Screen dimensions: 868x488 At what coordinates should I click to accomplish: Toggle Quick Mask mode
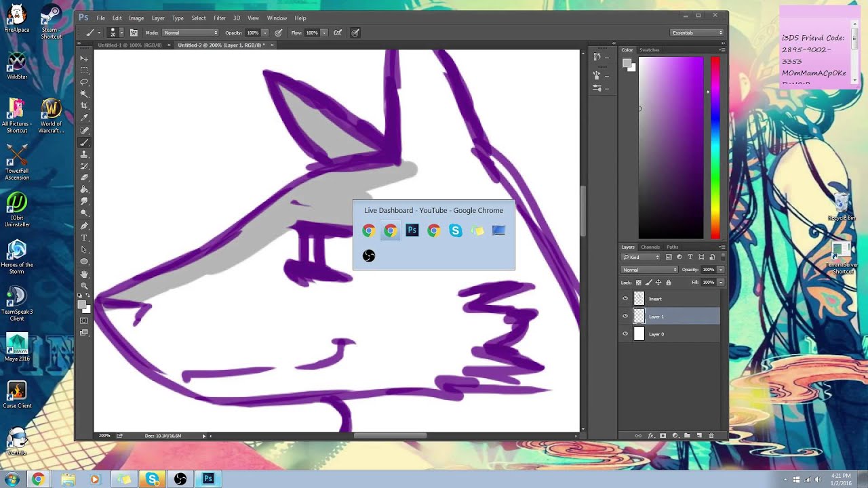(x=84, y=321)
